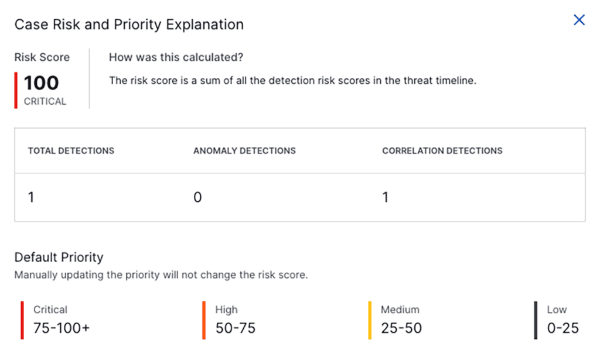The width and height of the screenshot is (600, 364).
Task: Click the Default Priority heading
Action: coord(59,257)
